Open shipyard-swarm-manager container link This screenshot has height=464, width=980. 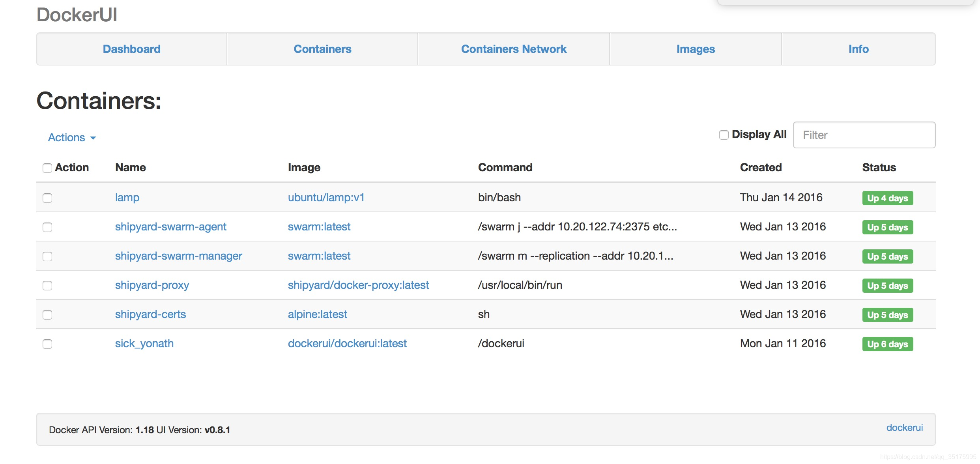point(178,256)
